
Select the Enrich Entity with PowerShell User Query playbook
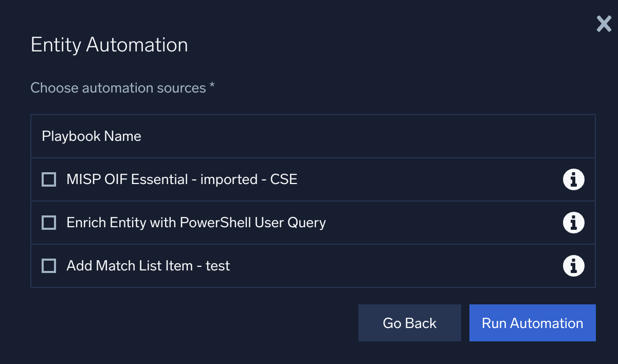(48, 223)
